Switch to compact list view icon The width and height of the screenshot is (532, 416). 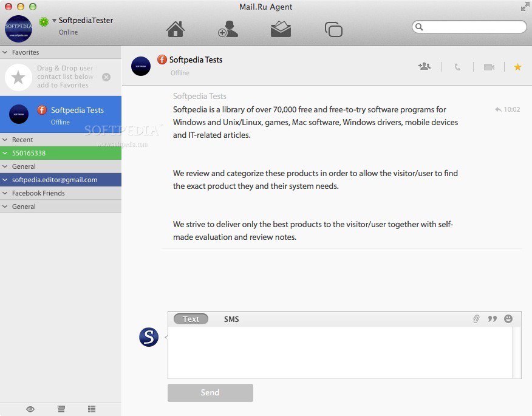coord(61,409)
